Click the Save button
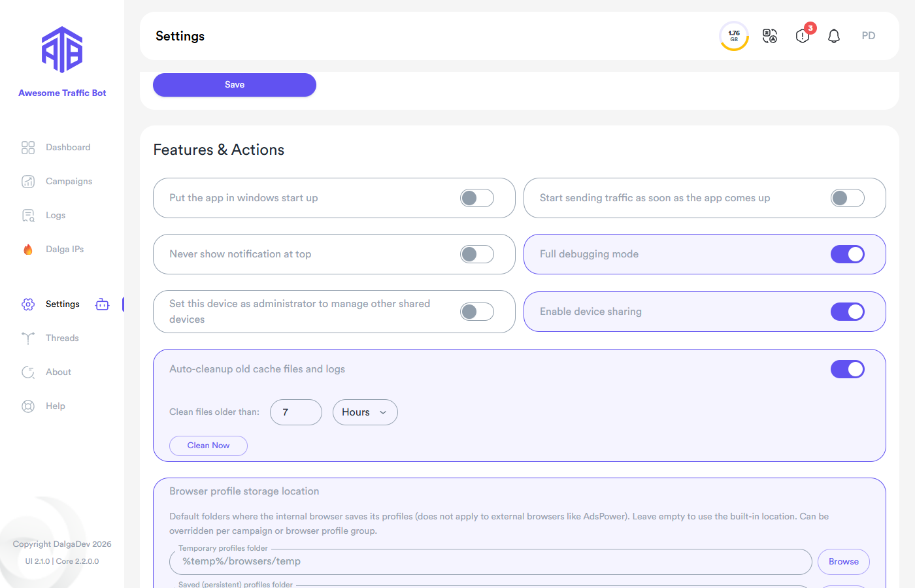 pyautogui.click(x=235, y=85)
